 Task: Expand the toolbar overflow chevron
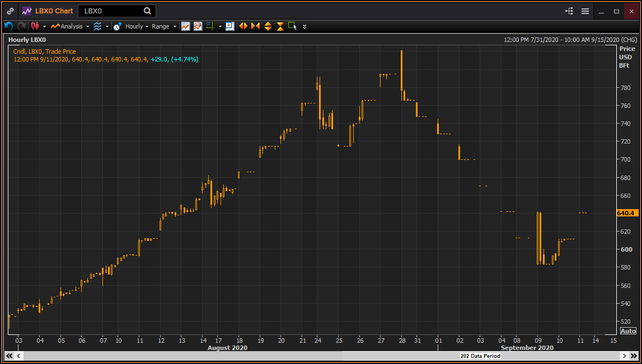click(x=304, y=27)
